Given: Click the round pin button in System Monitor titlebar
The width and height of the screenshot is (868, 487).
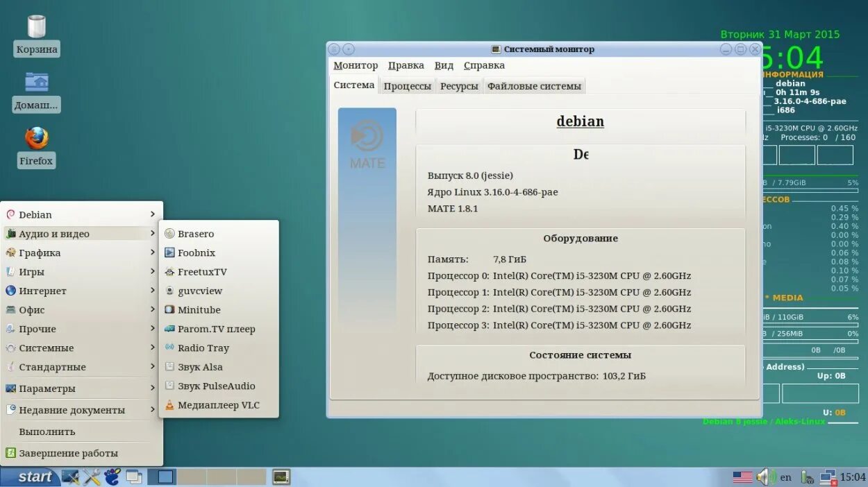Looking at the screenshot, I should point(349,49).
